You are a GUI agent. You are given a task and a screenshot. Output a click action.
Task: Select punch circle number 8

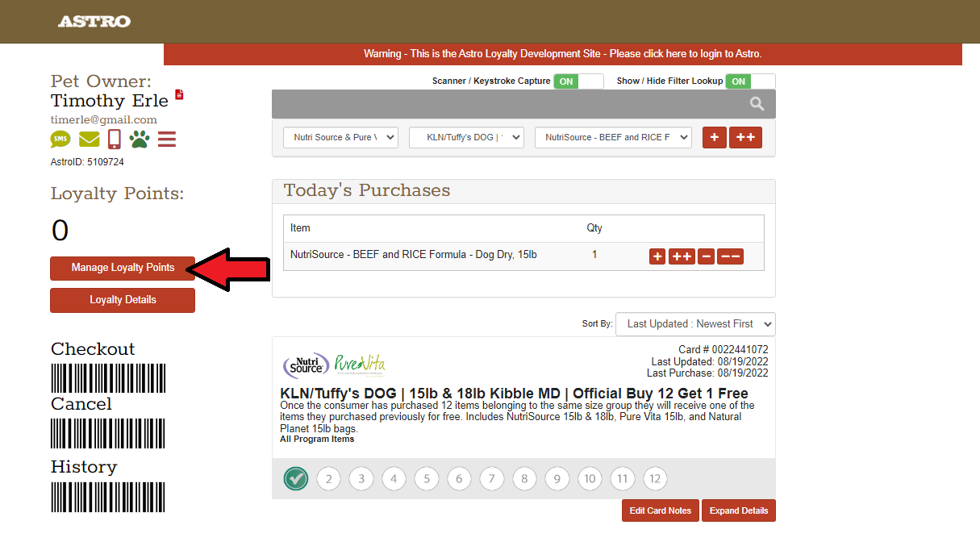[524, 479]
